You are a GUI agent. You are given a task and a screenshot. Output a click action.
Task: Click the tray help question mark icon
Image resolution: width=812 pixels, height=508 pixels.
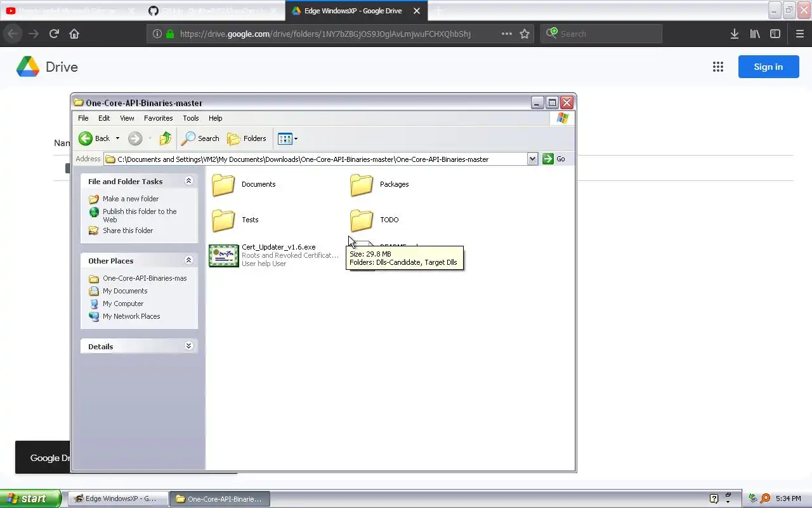point(714,498)
